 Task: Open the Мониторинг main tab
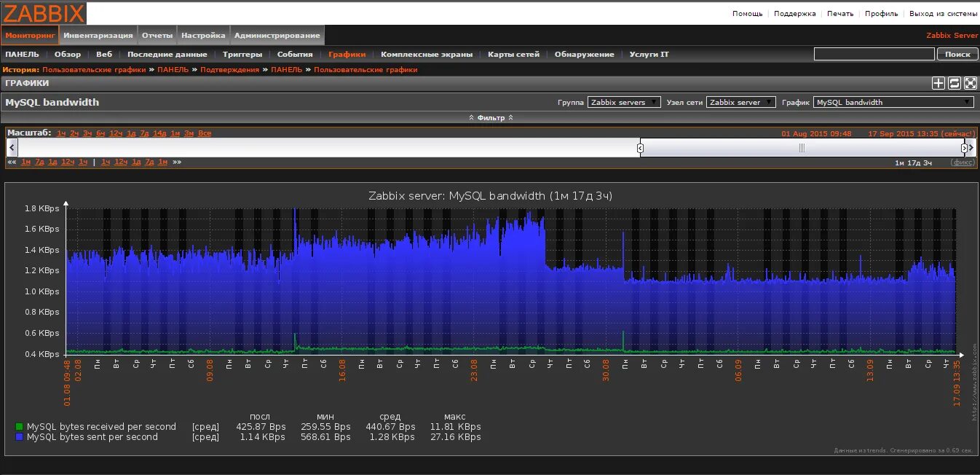[x=30, y=35]
